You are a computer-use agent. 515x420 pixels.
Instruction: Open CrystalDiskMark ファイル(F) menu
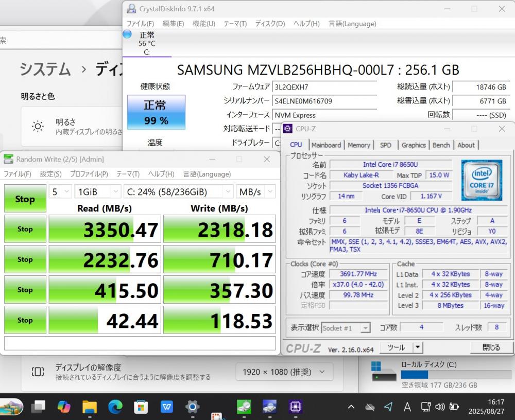point(18,174)
